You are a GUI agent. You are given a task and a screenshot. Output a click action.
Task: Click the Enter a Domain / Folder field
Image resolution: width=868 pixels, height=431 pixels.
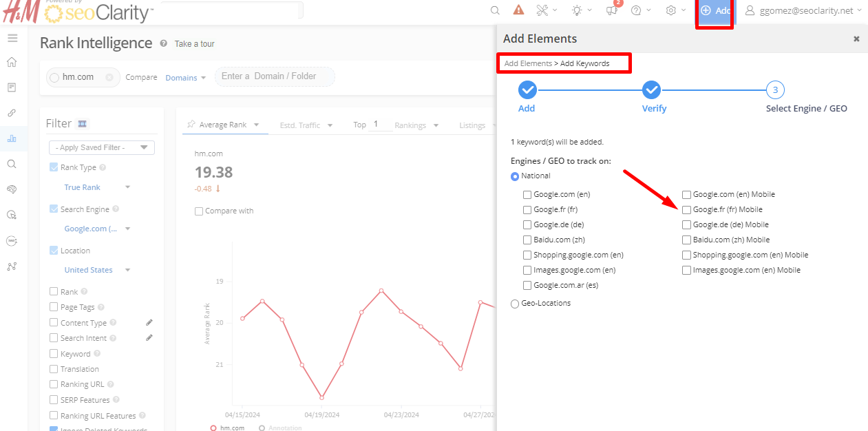[275, 76]
